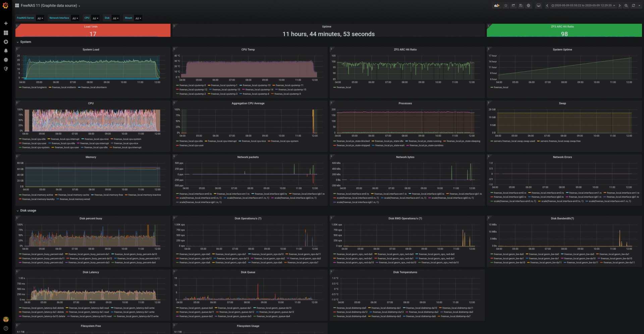Viewport: 644px width, 334px height.
Task: Cycle view mode with the monitor icon
Action: (x=538, y=5)
